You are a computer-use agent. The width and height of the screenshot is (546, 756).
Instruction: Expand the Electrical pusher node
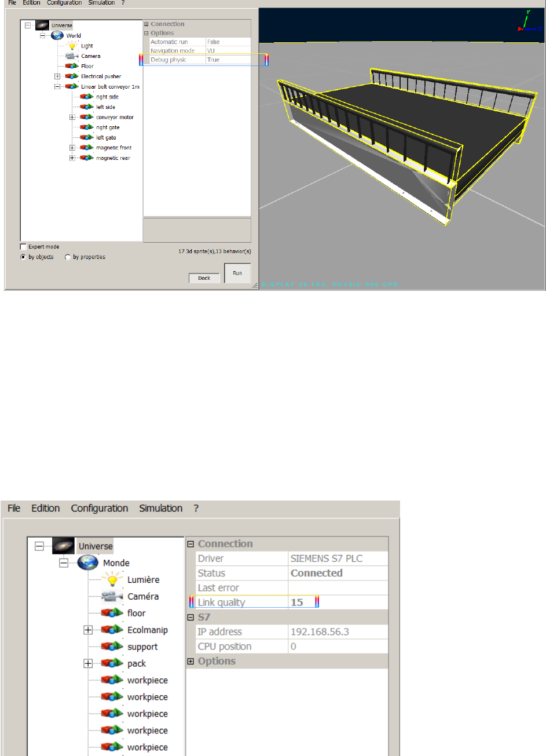click(x=57, y=76)
